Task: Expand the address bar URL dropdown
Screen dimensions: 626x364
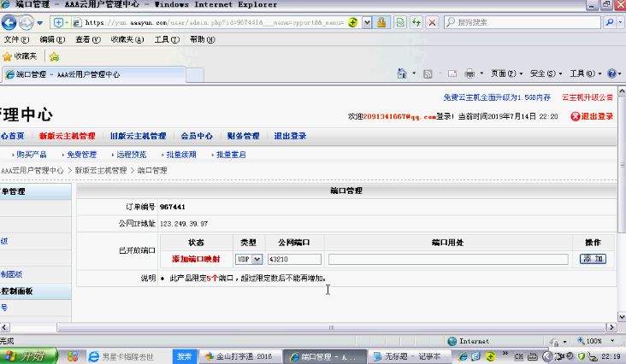Action: [367, 22]
